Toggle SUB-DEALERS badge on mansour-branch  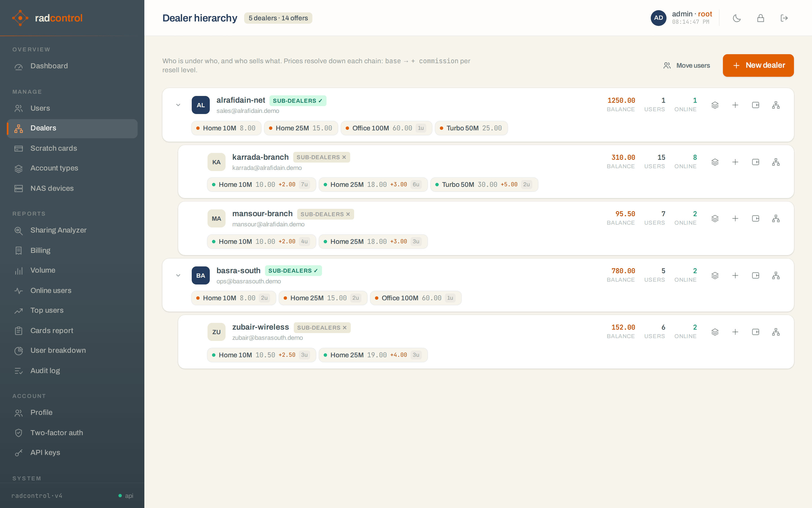(x=325, y=214)
